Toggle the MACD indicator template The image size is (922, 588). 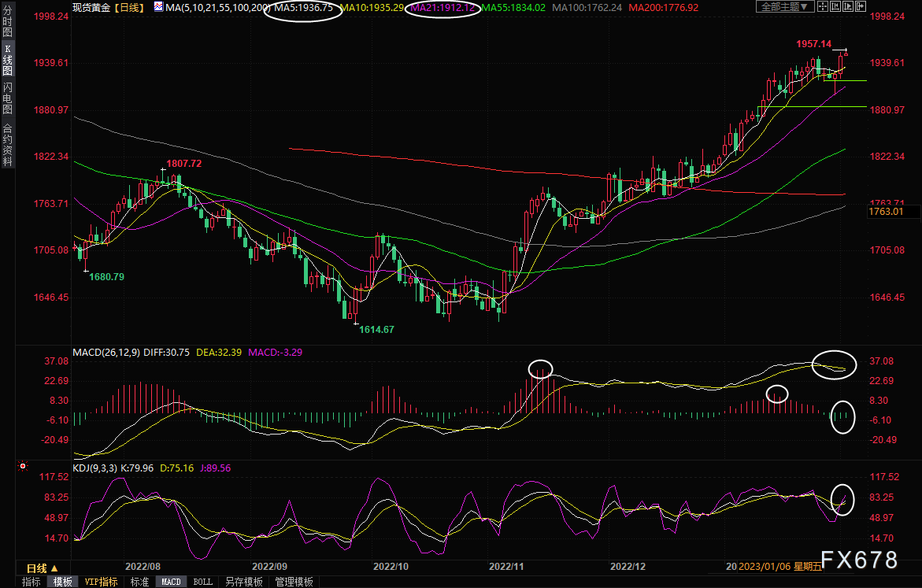(171, 582)
